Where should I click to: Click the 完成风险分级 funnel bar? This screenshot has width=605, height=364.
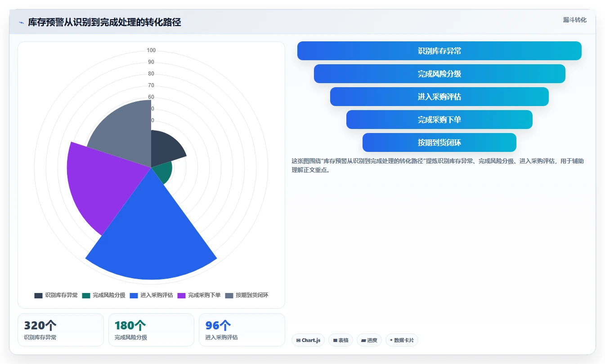439,74
